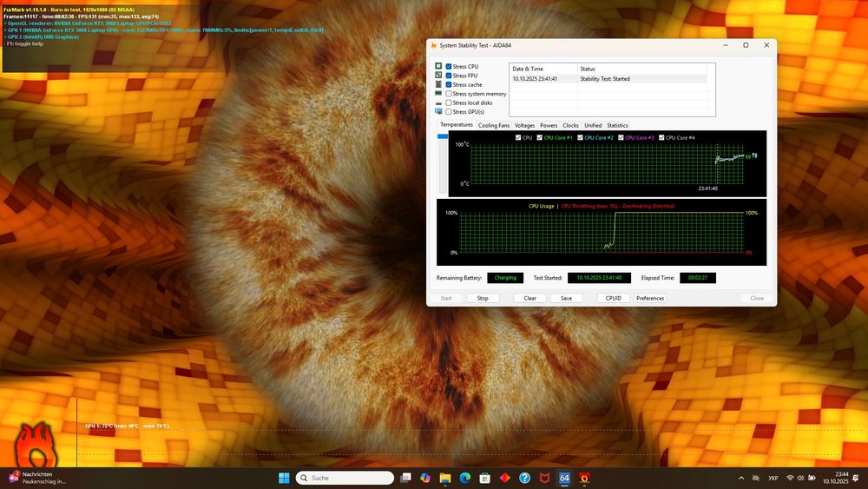868x489 pixels.
Task: Switch to AIDA64 via its taskbar icon
Action: click(x=564, y=478)
